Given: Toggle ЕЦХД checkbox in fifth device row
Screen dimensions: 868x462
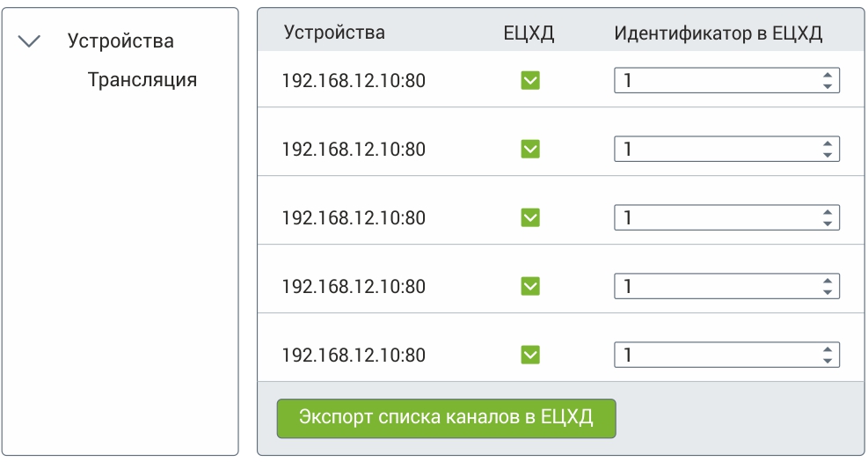Looking at the screenshot, I should coord(530,355).
